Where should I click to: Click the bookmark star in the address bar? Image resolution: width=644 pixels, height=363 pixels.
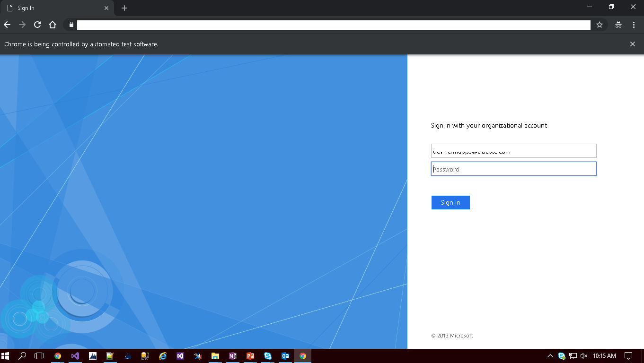tap(599, 25)
